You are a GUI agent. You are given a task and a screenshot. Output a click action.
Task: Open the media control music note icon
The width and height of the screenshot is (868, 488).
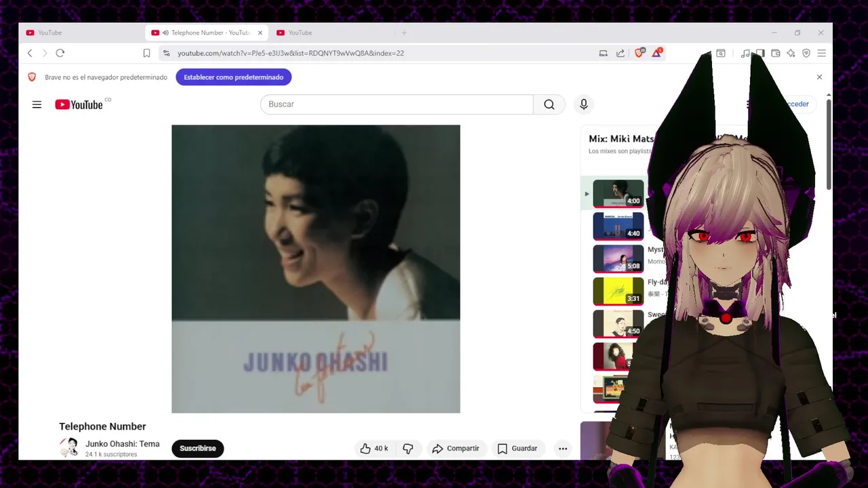coord(745,53)
